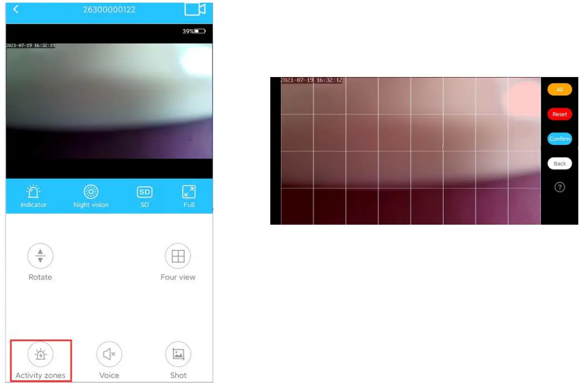The image size is (588, 389).
Task: Tap the 39% battery indicator
Action: tap(194, 31)
